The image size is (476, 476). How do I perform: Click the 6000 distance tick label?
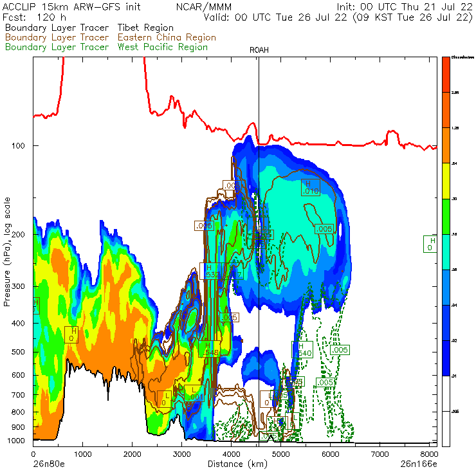330,454
